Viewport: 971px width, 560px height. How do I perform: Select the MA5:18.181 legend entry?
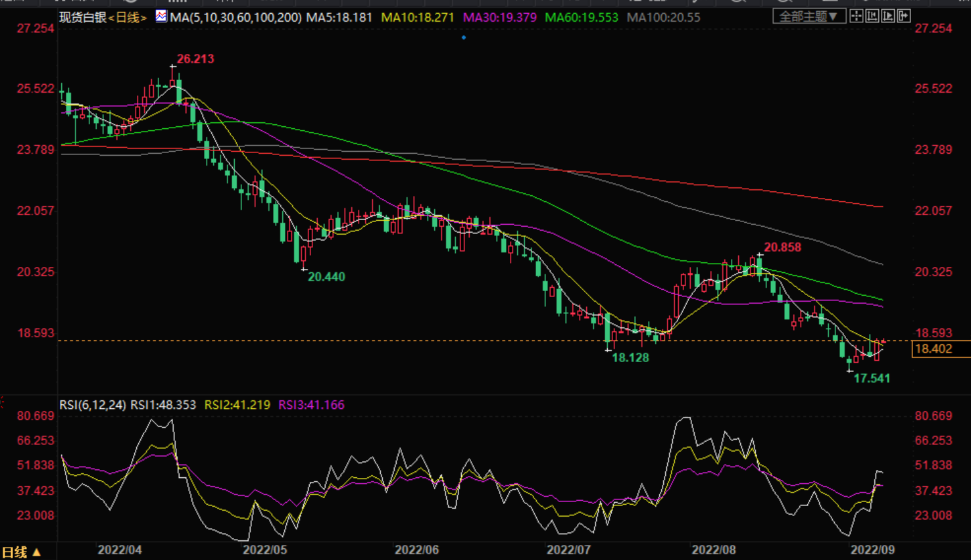(x=339, y=18)
